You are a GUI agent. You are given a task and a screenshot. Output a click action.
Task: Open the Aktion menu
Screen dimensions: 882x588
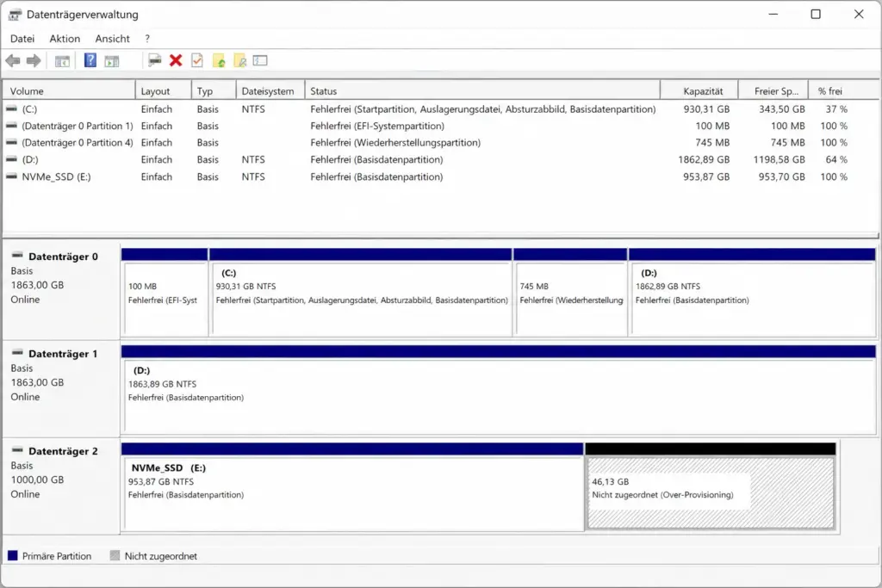(64, 38)
